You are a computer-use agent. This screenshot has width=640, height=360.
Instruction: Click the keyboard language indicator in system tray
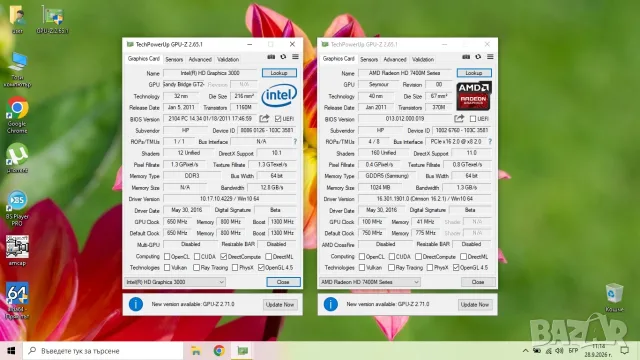[x=573, y=351]
